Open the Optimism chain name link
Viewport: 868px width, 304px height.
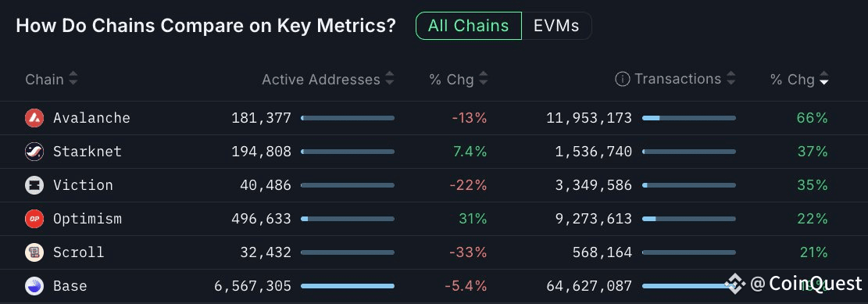pyautogui.click(x=88, y=219)
